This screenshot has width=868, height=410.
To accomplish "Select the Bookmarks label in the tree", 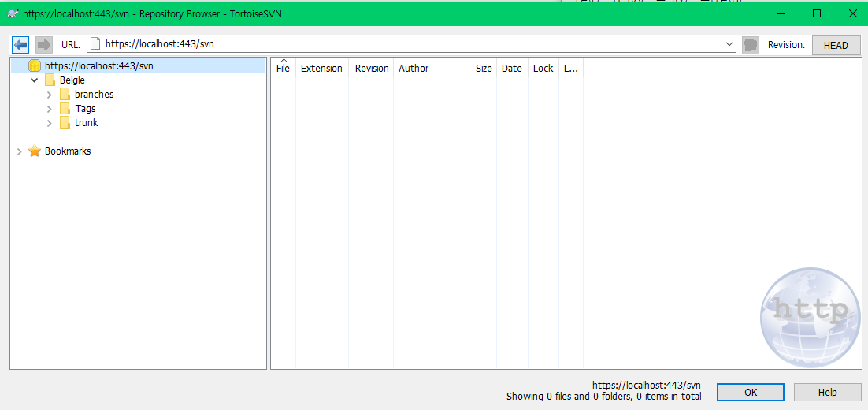I will pos(68,151).
